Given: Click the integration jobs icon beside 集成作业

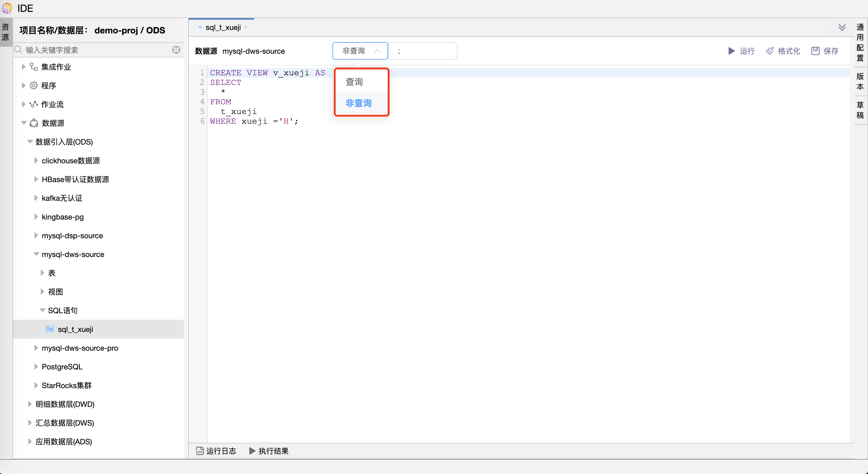Looking at the screenshot, I should click(x=34, y=67).
